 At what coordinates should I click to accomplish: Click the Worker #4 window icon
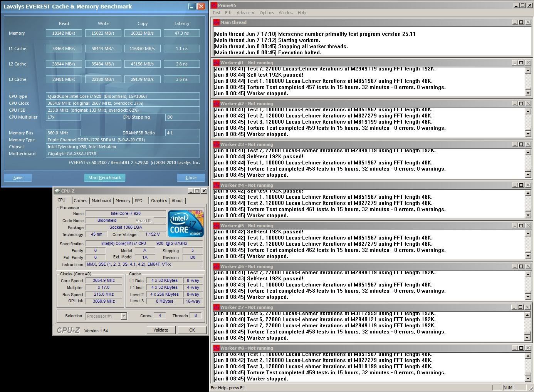pyautogui.click(x=216, y=185)
